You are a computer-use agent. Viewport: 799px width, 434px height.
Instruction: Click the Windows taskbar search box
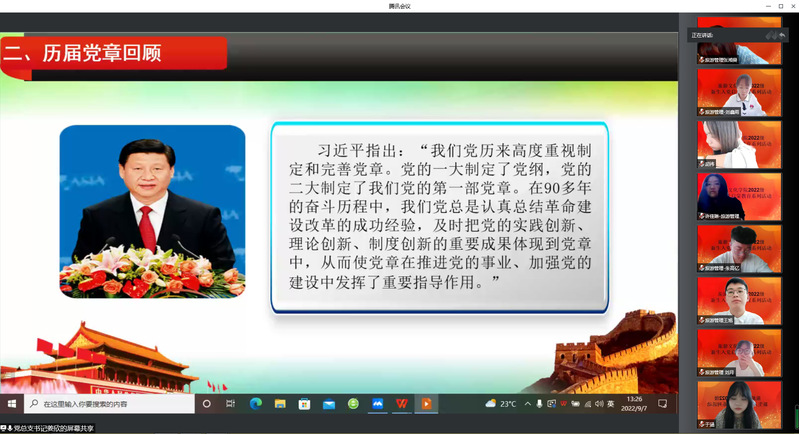point(108,404)
